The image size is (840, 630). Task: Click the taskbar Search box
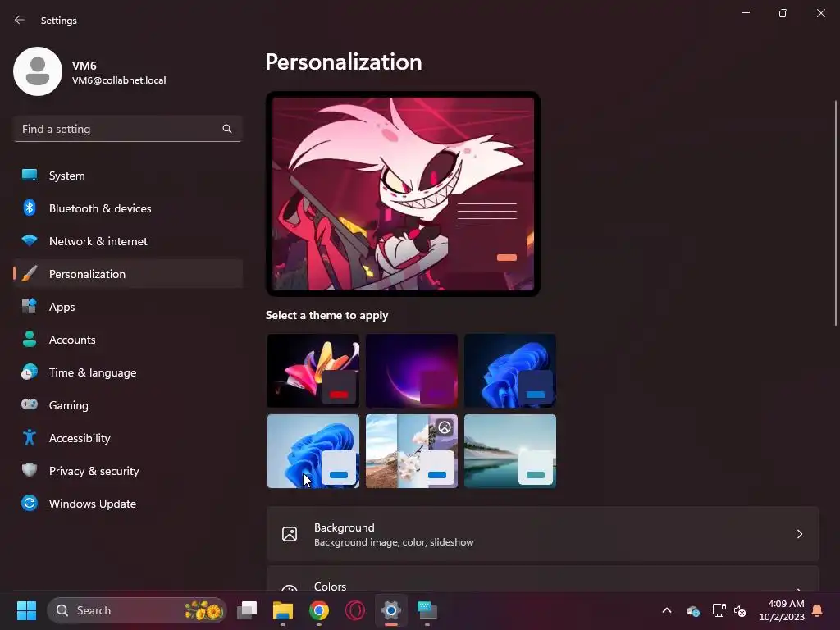[x=137, y=610]
